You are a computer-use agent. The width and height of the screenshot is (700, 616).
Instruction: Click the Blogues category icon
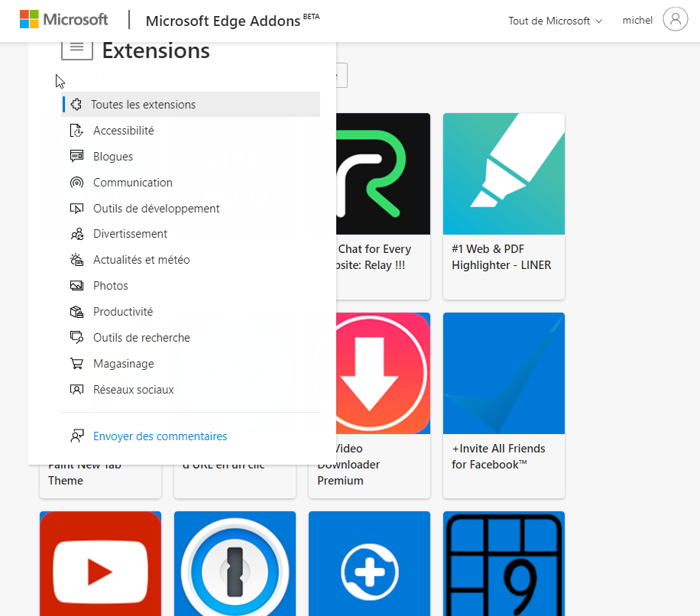pos(76,156)
